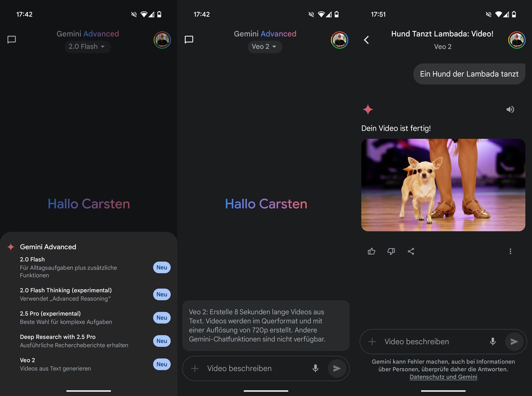Viewport: 532px width, 396px height.
Task: Tap the 'Ein Hund der Lambada tanzt' prompt bubble
Action: [469, 74]
